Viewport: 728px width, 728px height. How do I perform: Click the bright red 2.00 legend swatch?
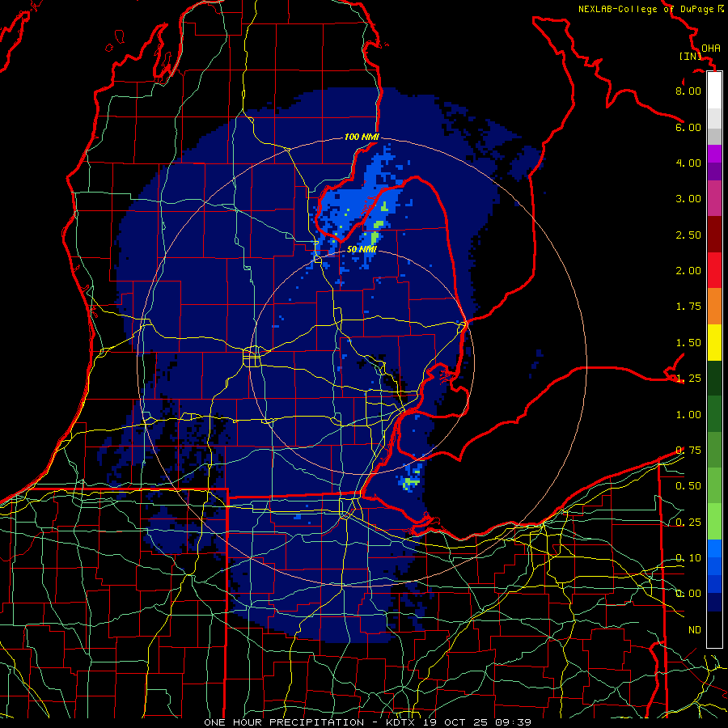pyautogui.click(x=714, y=270)
